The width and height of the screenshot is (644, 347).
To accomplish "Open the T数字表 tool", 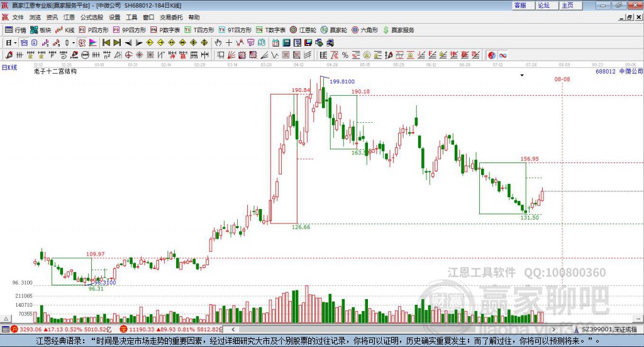I will 270,30.
